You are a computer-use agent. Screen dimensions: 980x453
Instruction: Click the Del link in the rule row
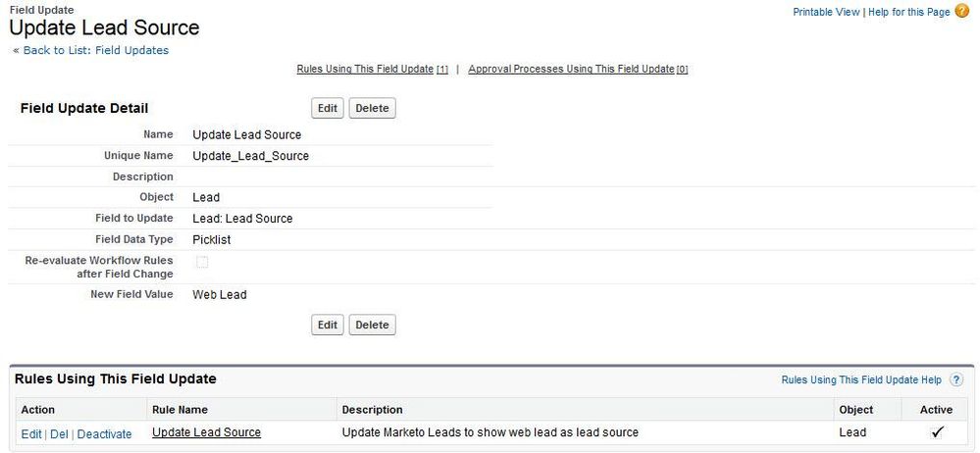[x=59, y=433]
